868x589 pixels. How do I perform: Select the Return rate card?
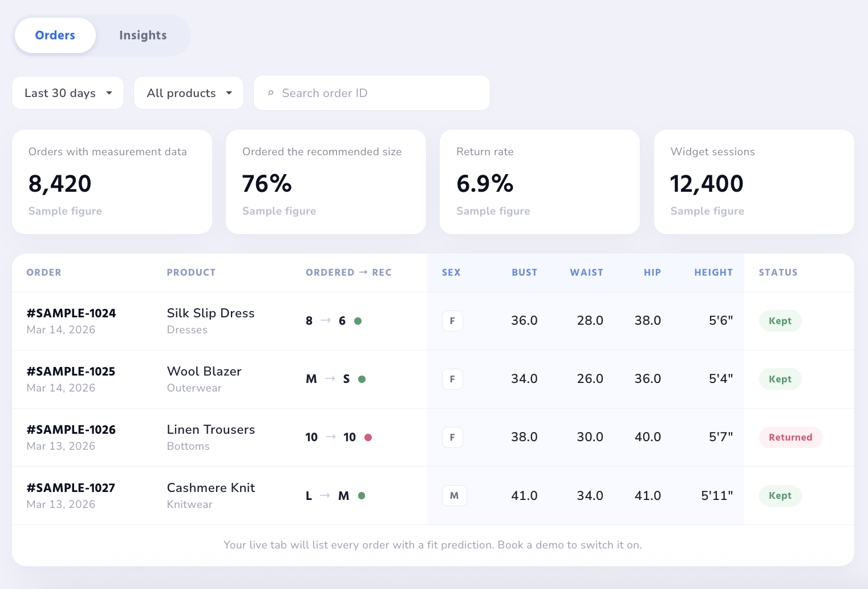(x=540, y=181)
